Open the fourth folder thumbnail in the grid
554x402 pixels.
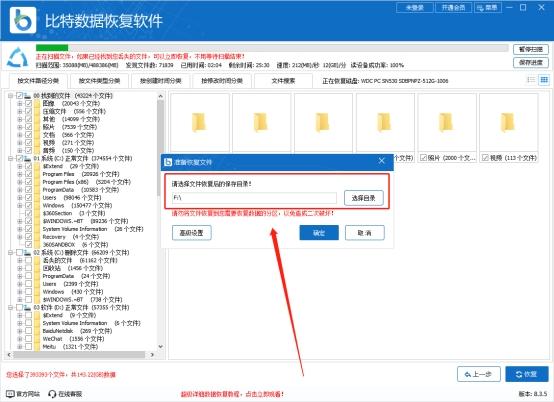[385, 122]
